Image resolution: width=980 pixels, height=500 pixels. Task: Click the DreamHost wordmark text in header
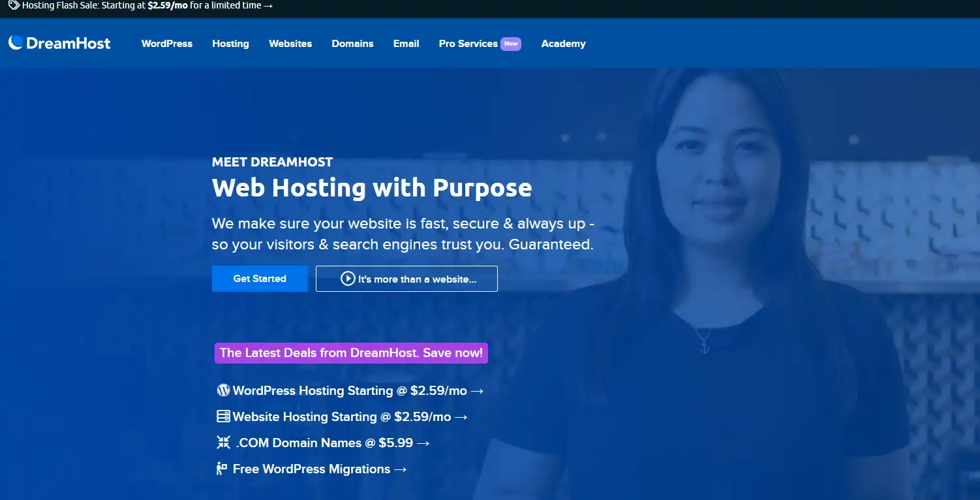tap(68, 43)
